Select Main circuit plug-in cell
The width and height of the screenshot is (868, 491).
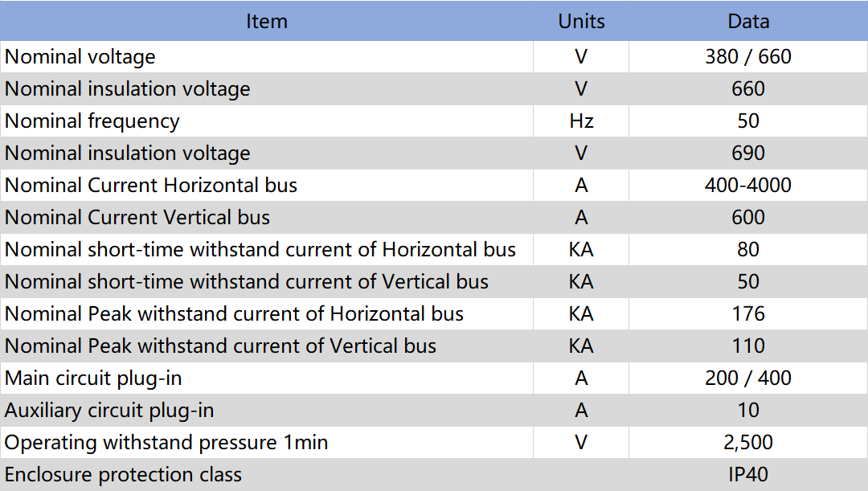tap(266, 378)
